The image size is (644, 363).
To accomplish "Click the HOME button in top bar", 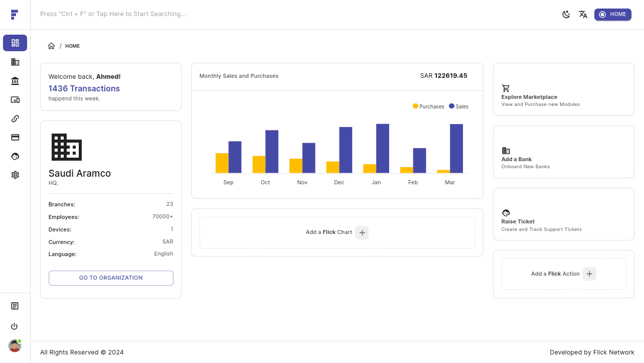I will pyautogui.click(x=613, y=15).
